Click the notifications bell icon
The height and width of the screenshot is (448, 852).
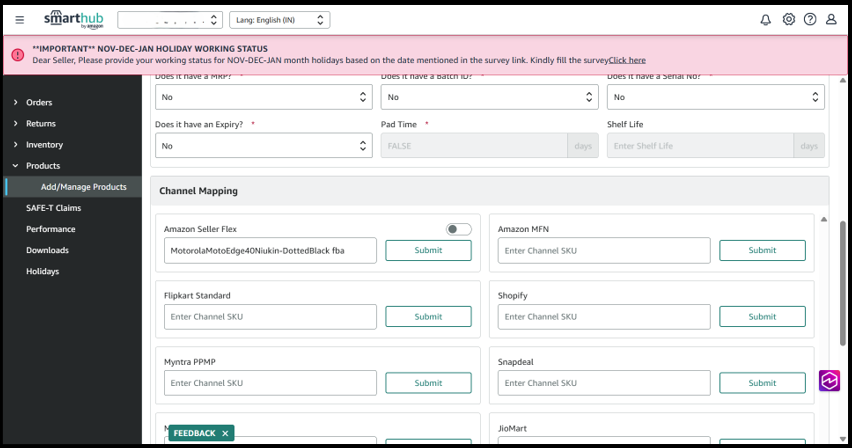pos(765,19)
